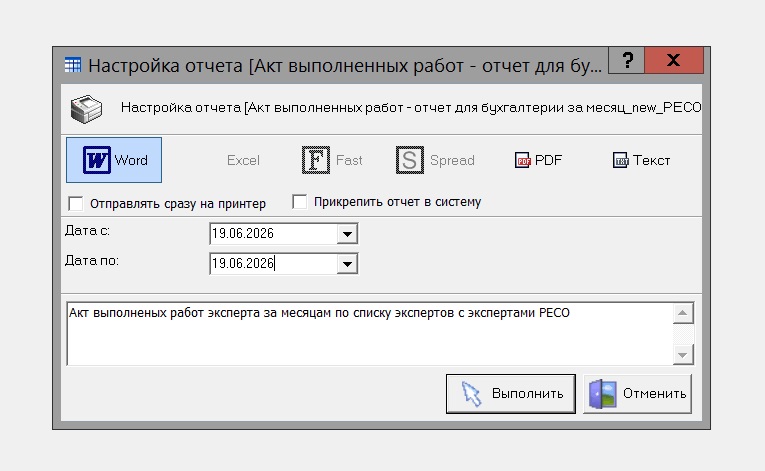Select the Fast report format option
The height and width of the screenshot is (471, 765).
332,160
